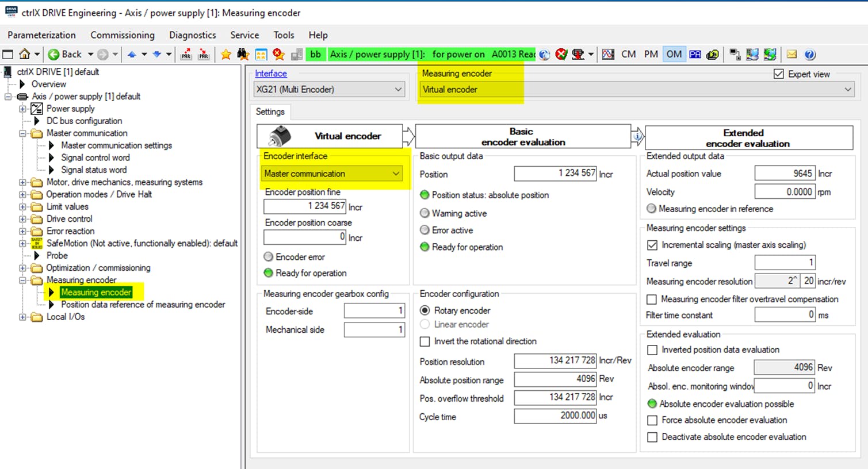The image size is (868, 469).
Task: Click the red X clear error icon
Action: pyautogui.click(x=561, y=54)
